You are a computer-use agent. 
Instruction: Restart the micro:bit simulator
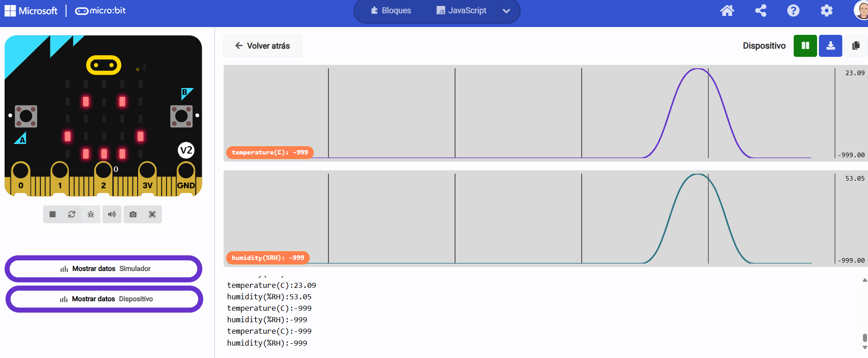tap(72, 215)
